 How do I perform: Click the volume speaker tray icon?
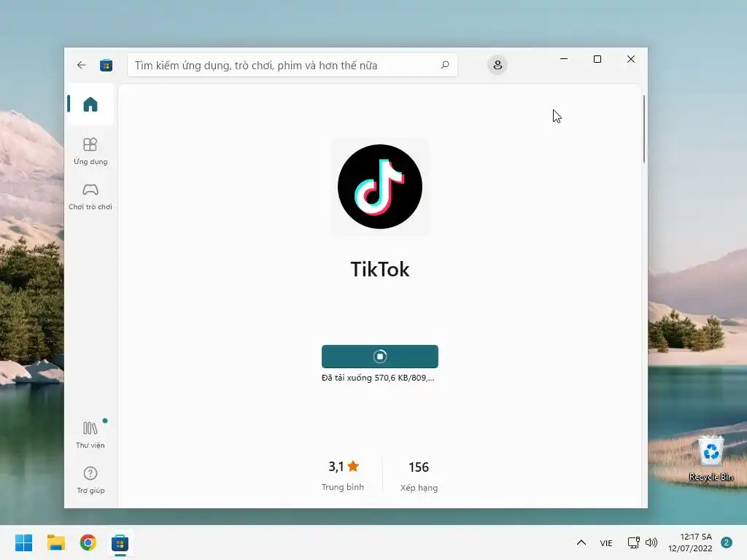(651, 542)
